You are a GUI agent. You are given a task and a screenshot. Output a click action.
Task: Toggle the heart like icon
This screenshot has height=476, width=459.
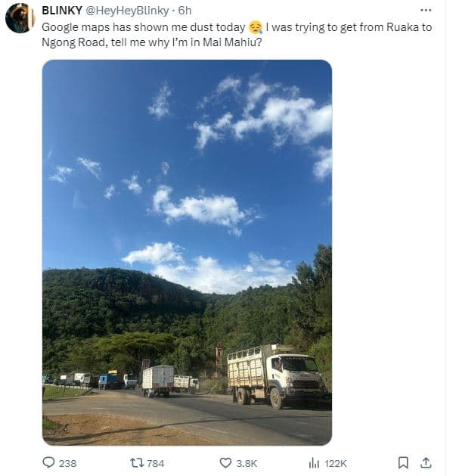tap(225, 462)
